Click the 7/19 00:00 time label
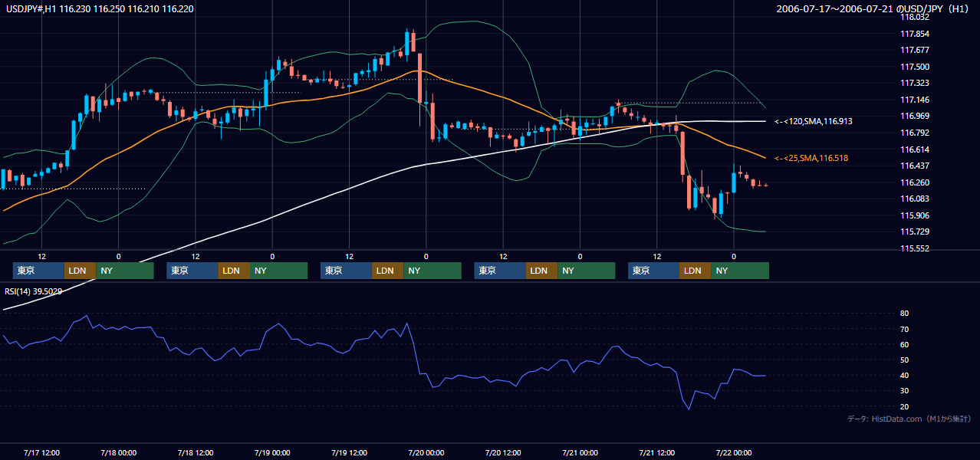The image size is (980, 460). pos(272,452)
